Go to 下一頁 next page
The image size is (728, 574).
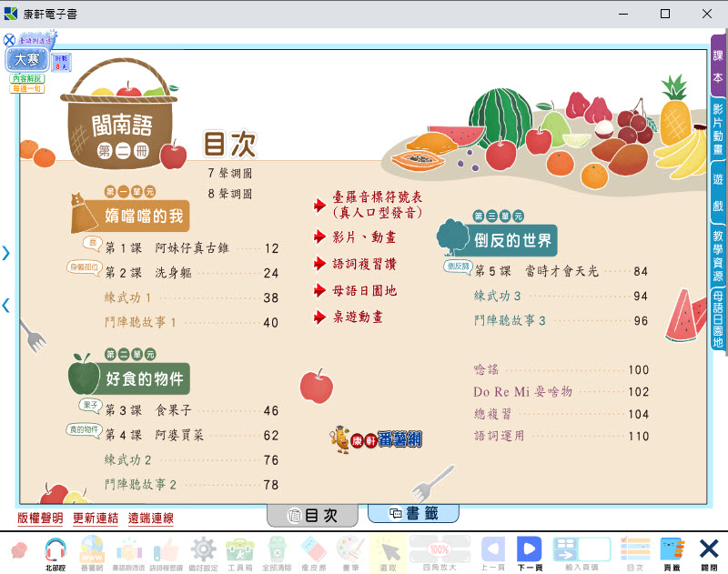pos(530,554)
